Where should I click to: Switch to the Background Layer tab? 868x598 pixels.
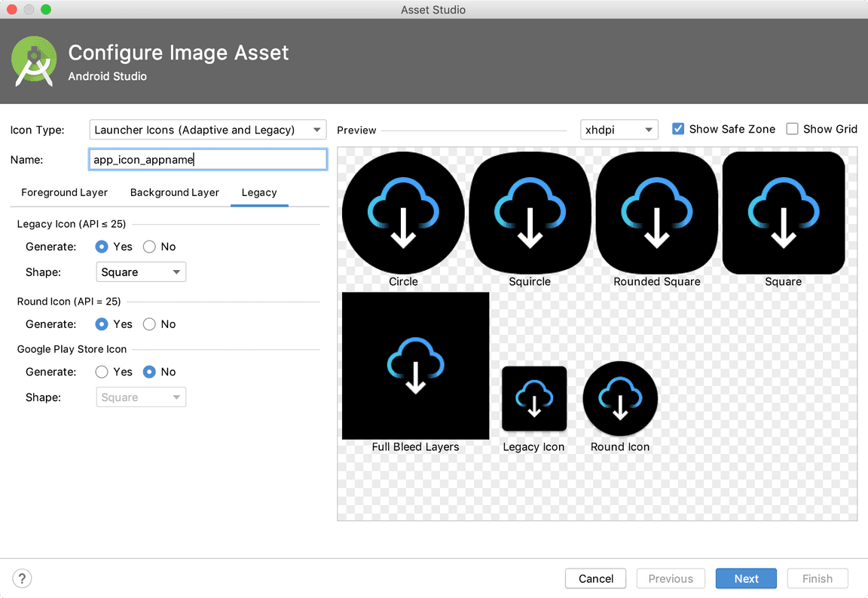174,192
